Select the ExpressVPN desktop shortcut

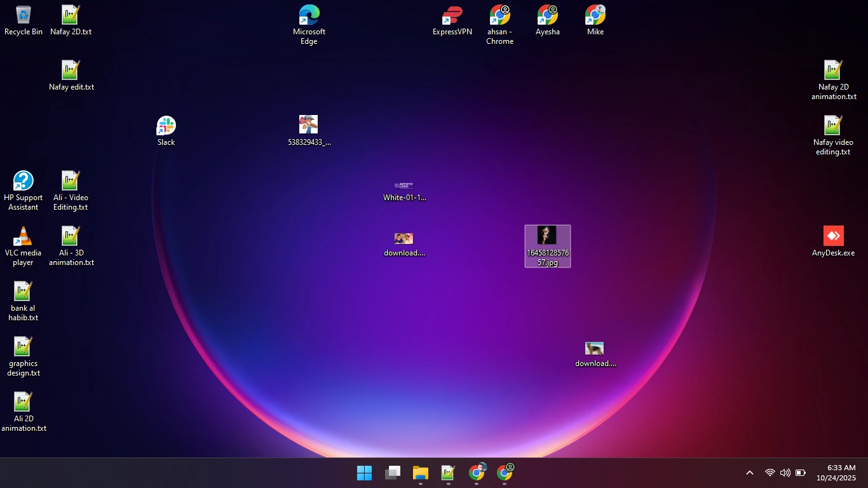point(452,20)
